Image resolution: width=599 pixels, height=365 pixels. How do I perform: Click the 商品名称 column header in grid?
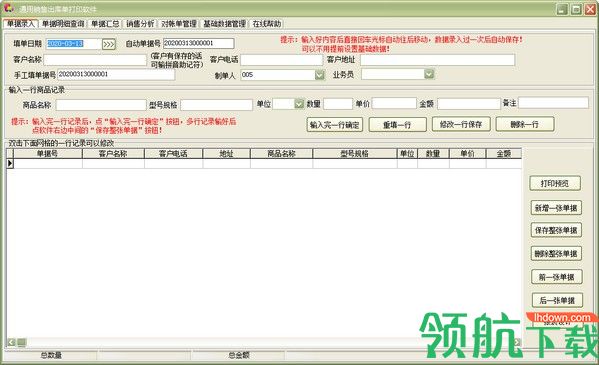pyautogui.click(x=282, y=154)
